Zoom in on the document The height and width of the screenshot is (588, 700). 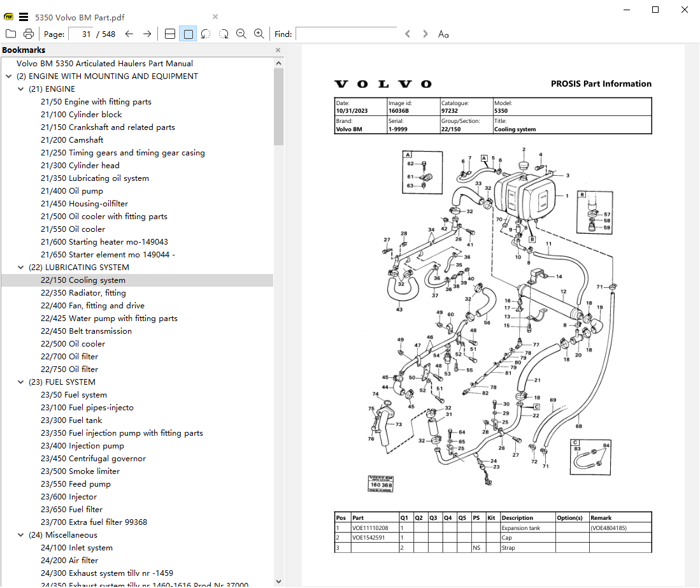[259, 34]
